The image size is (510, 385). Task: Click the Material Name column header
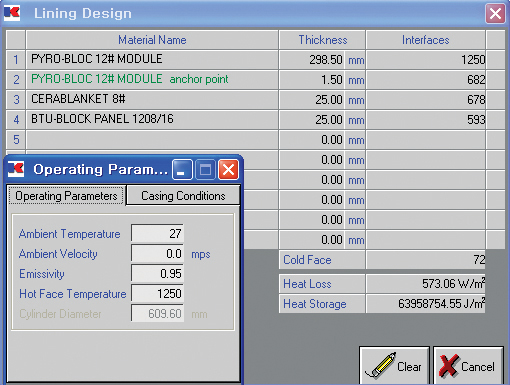(x=152, y=40)
